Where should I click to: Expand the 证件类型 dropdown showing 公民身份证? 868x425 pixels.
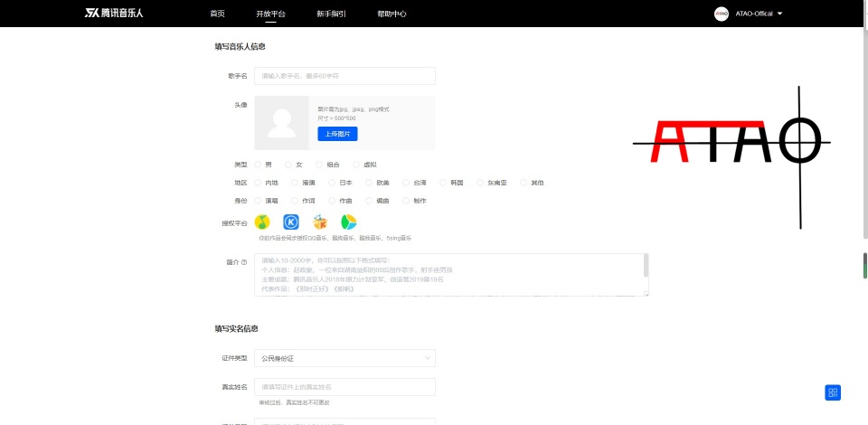(x=344, y=358)
